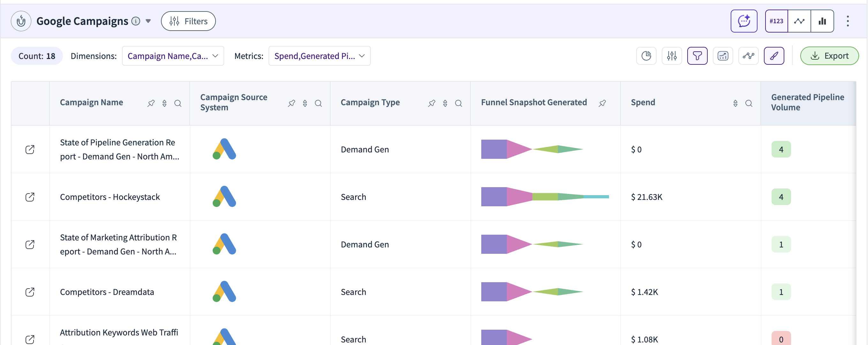Click the pie chart icon in toolbar

tap(646, 55)
